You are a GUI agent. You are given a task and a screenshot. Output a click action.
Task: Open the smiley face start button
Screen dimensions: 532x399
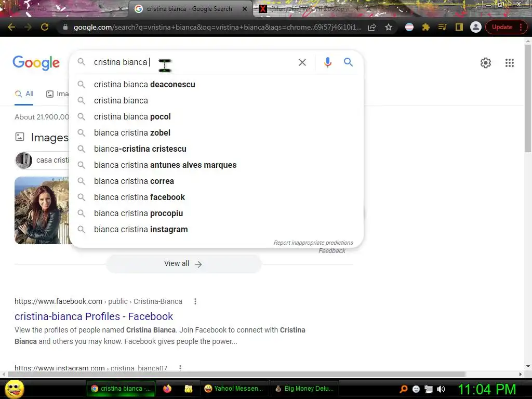tap(15, 389)
